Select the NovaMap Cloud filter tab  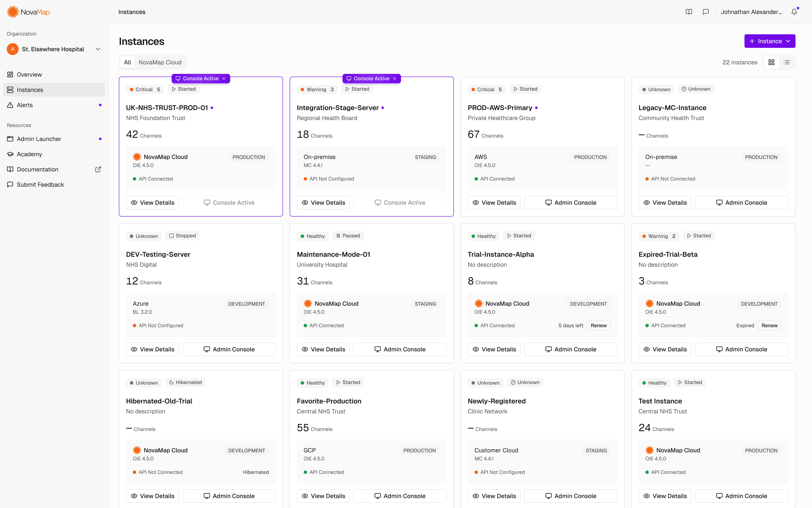160,62
